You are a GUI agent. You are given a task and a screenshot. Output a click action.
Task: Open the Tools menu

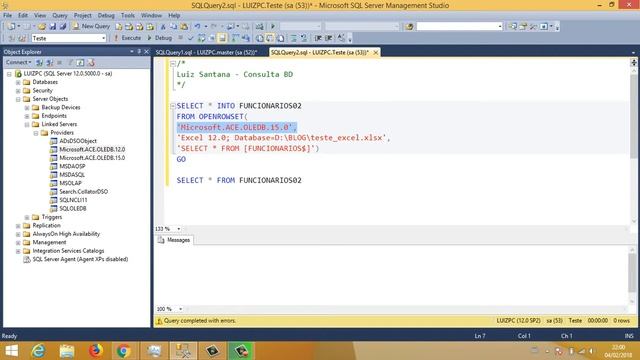[x=127, y=15]
